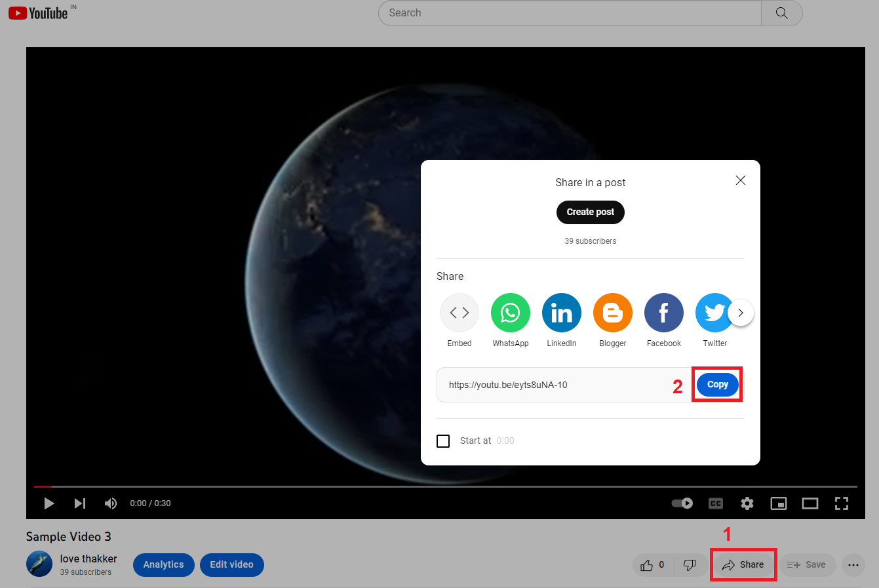Copy the video share link
This screenshot has height=588, width=879.
click(717, 384)
